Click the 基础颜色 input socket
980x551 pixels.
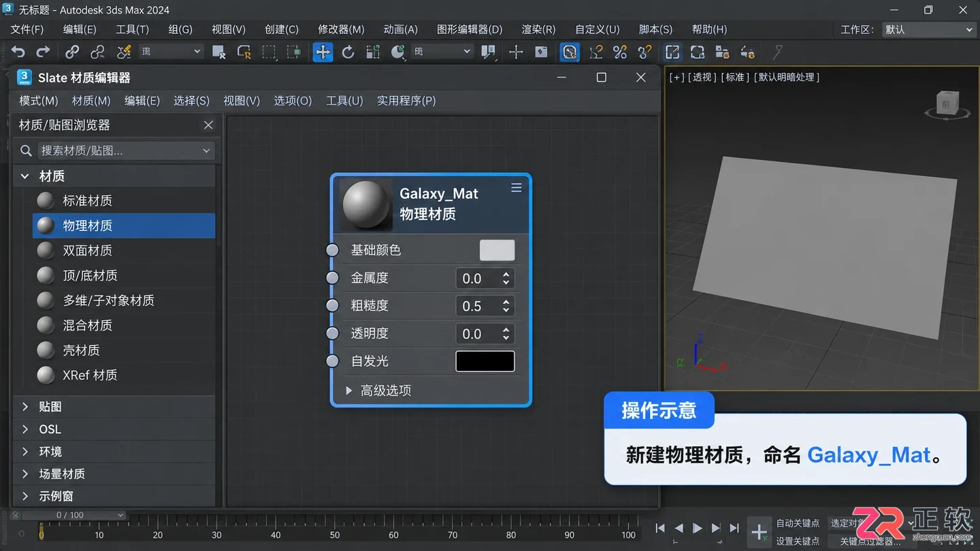(332, 250)
